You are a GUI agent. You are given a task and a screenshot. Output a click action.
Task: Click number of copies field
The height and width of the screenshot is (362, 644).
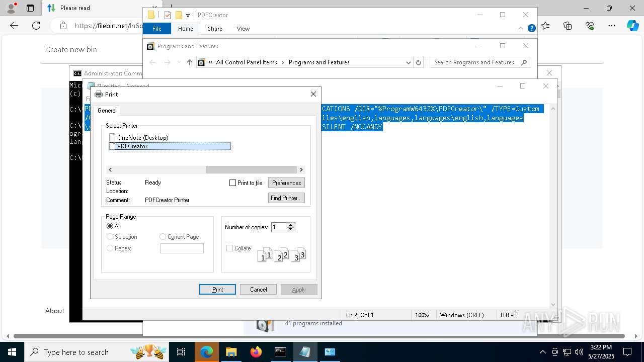click(x=279, y=227)
